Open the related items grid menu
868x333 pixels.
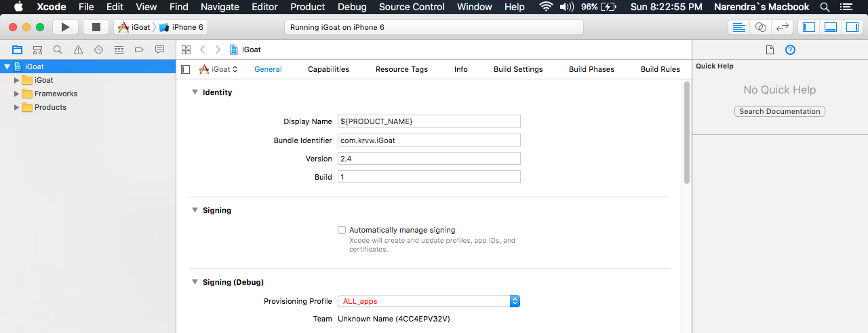pyautogui.click(x=186, y=50)
